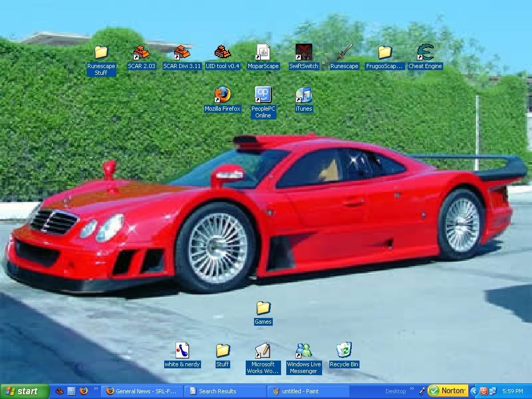Open the MoparScape file icon
Viewport: 532px width, 399px height.
263,53
